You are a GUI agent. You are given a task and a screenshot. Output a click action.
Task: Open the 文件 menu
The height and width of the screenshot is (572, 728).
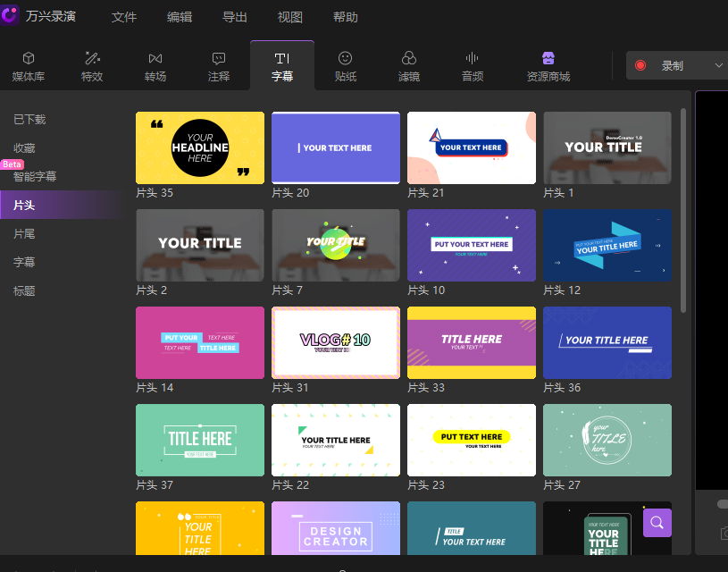click(x=124, y=17)
